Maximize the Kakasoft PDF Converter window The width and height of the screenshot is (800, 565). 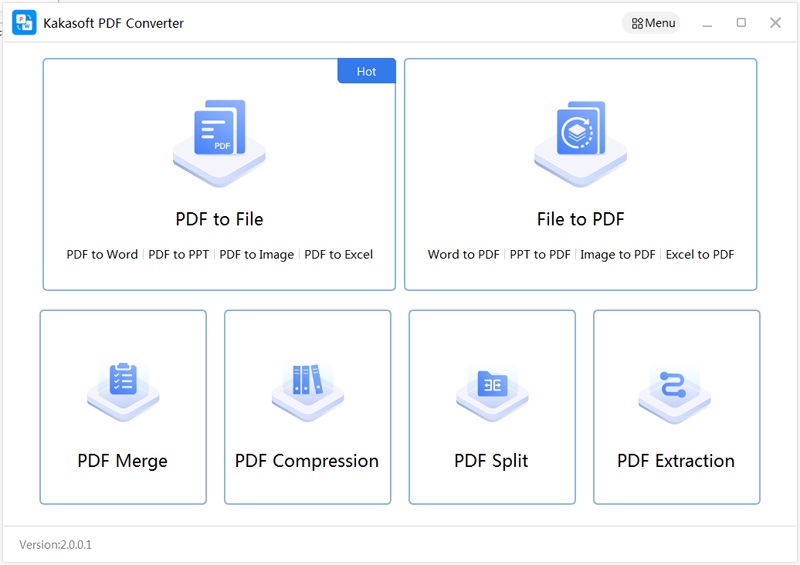click(x=741, y=22)
